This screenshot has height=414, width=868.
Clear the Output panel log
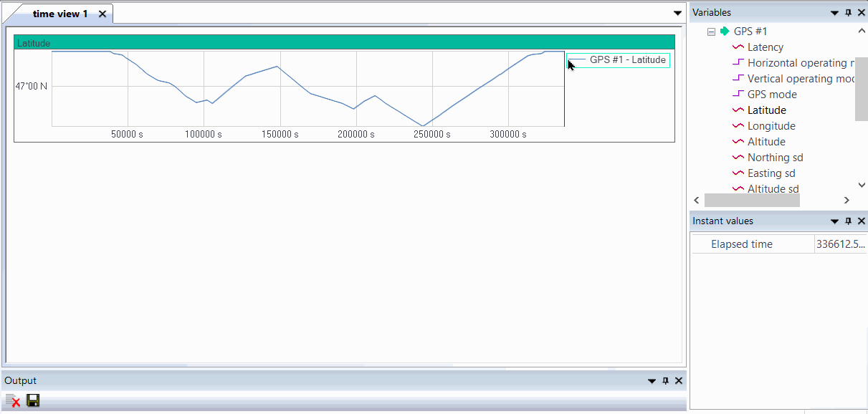(x=12, y=400)
